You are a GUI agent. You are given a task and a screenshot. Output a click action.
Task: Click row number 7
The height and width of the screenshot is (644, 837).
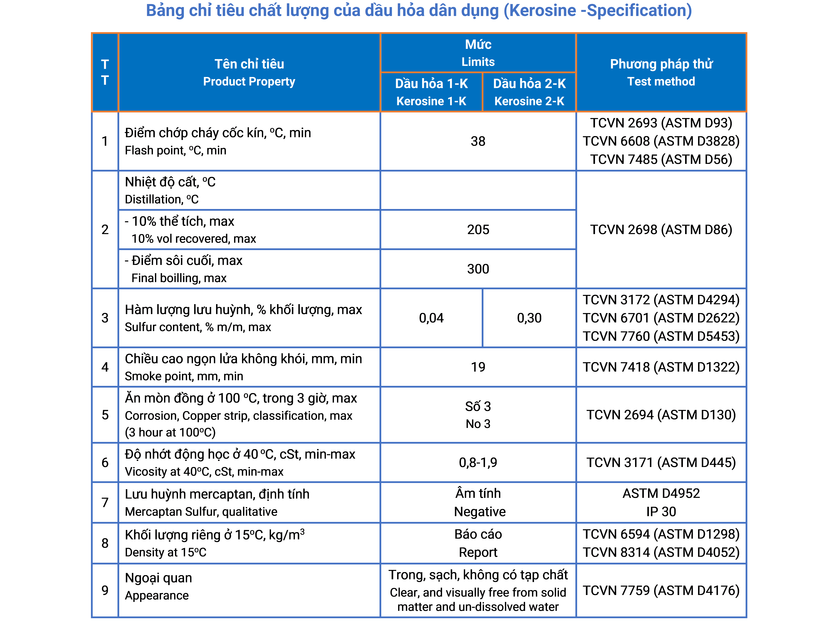[x=105, y=503]
